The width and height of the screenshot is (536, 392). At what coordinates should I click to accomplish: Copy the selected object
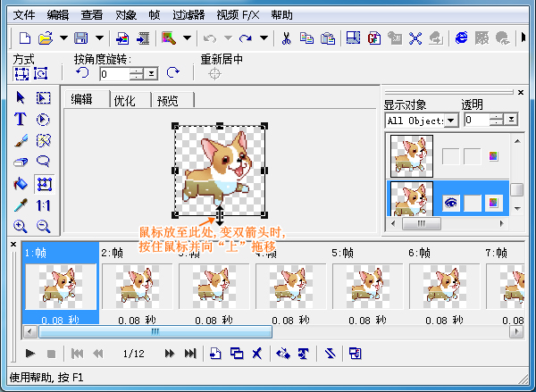click(306, 38)
